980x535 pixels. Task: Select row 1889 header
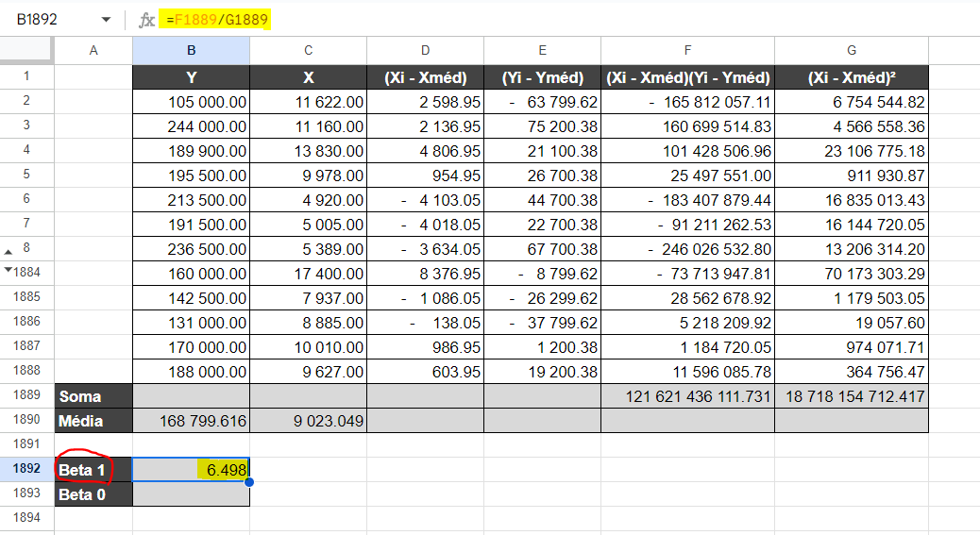pyautogui.click(x=26, y=395)
